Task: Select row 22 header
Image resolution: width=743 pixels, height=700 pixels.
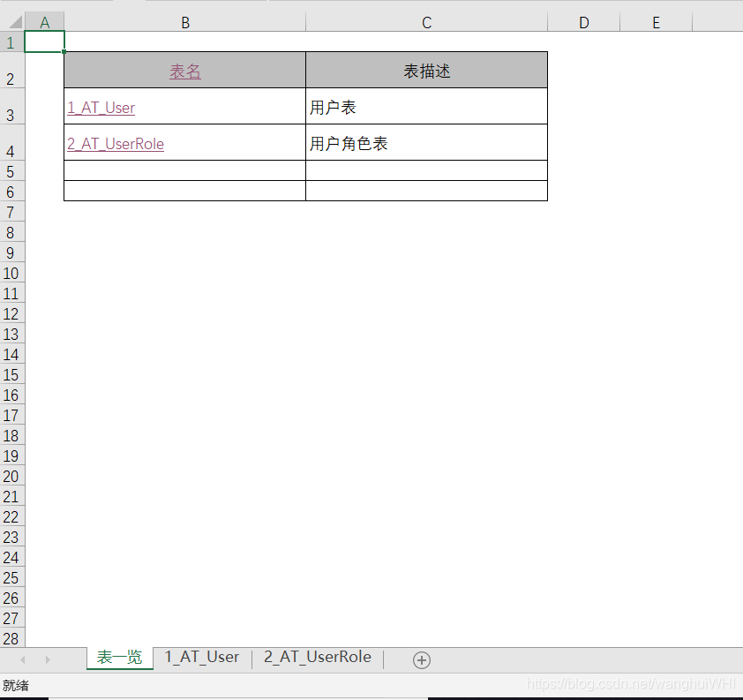Action: 11,516
